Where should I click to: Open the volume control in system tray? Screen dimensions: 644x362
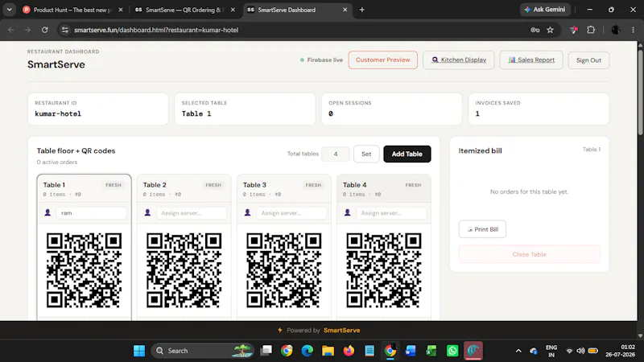tap(580, 351)
